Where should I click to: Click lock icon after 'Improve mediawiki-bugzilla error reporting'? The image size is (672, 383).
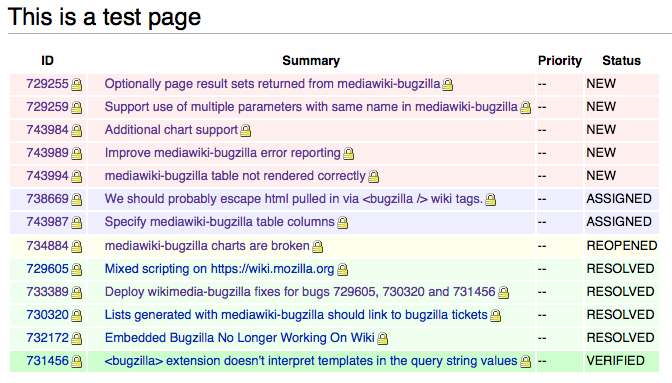coord(349,154)
